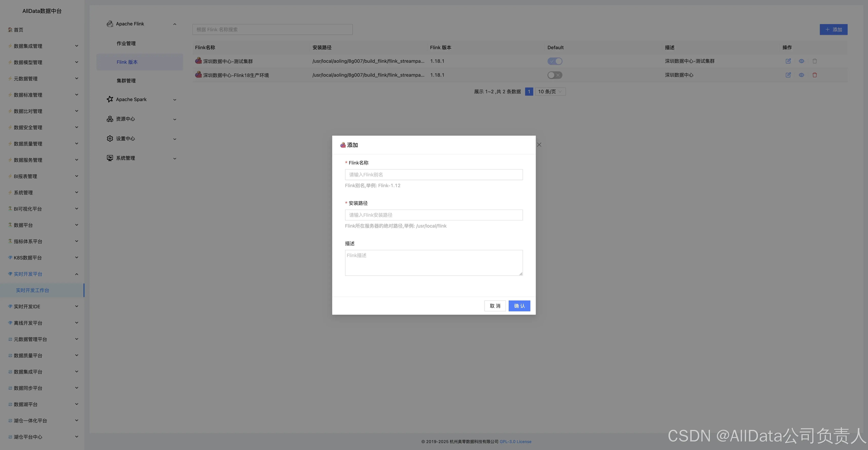This screenshot has width=868, height=450.
Task: Click the 确认 button
Action: [x=519, y=306]
